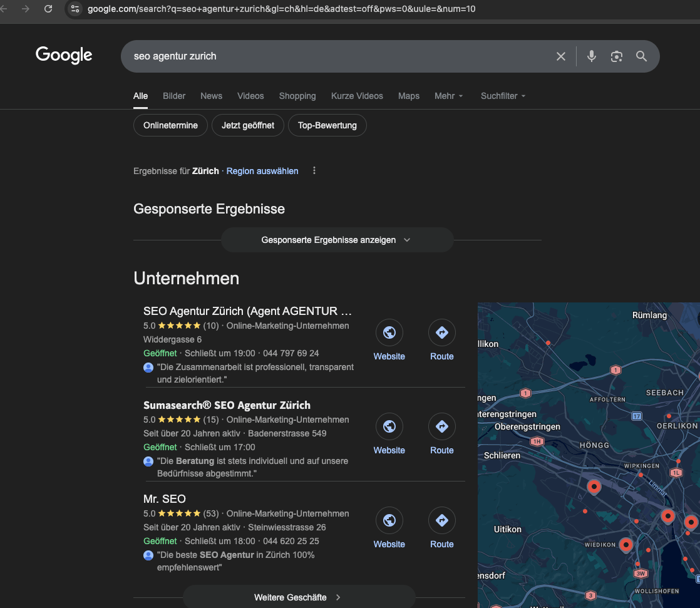Toggle the Top-Bewertung filter chip
The image size is (700, 608).
pyautogui.click(x=327, y=125)
